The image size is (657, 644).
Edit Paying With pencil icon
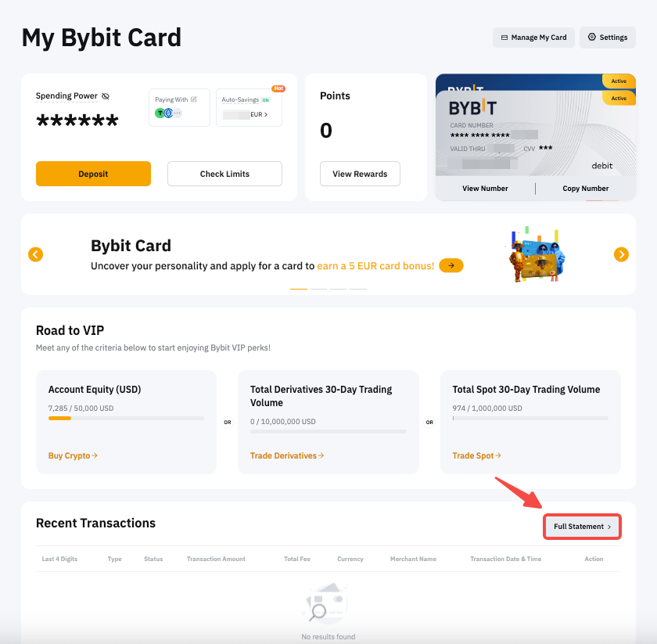click(194, 99)
